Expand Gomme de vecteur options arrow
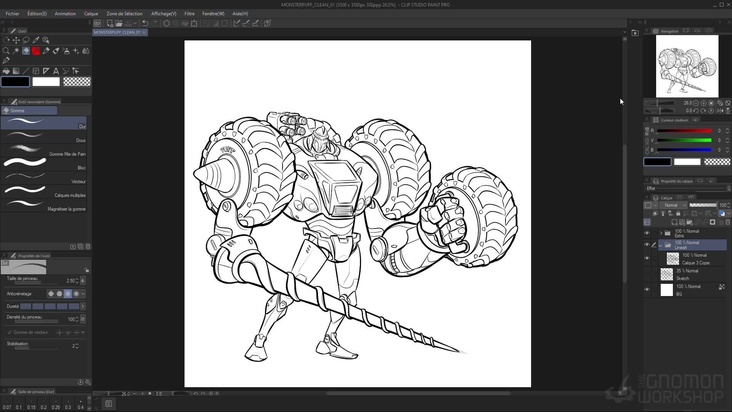Viewport: 732px width, 412px height. pyautogui.click(x=83, y=332)
